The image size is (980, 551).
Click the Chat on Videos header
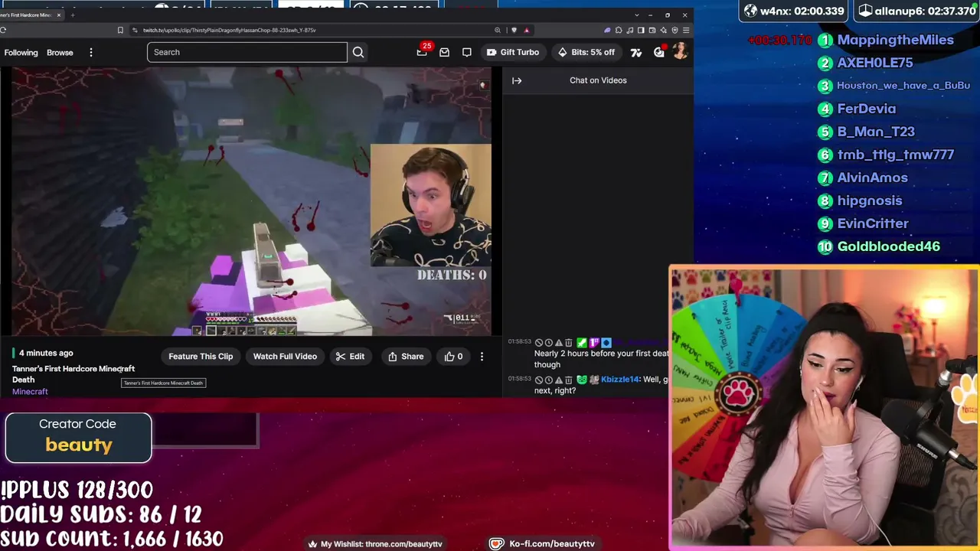pos(598,80)
